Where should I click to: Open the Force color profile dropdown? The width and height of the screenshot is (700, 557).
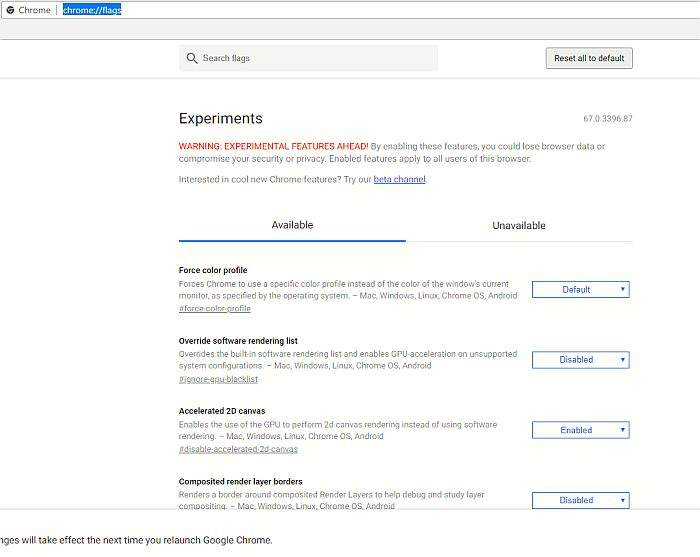(x=580, y=290)
